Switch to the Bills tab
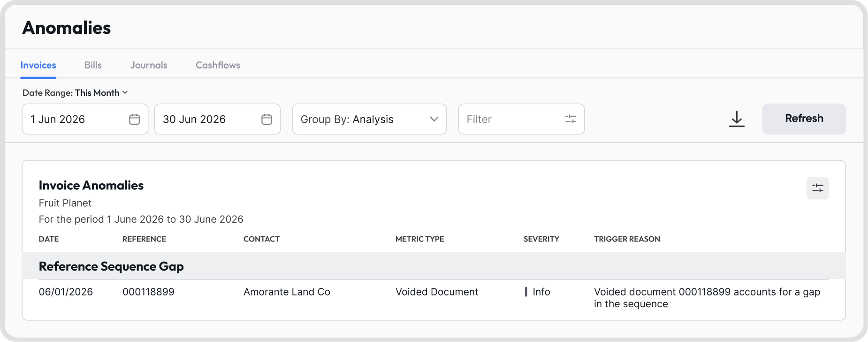This screenshot has height=342, width=868. [x=93, y=65]
